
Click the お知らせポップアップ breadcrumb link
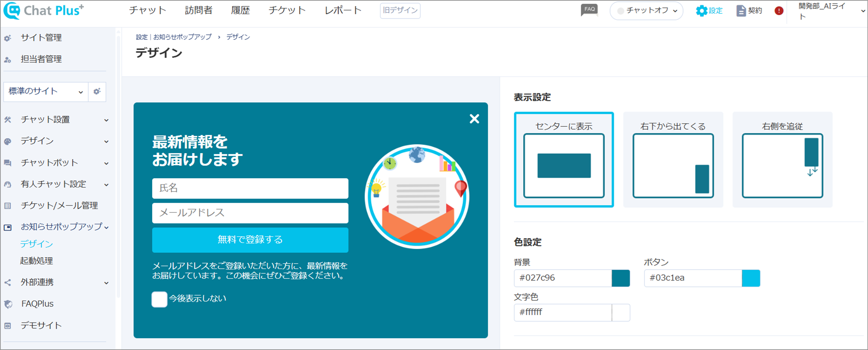coord(182,37)
